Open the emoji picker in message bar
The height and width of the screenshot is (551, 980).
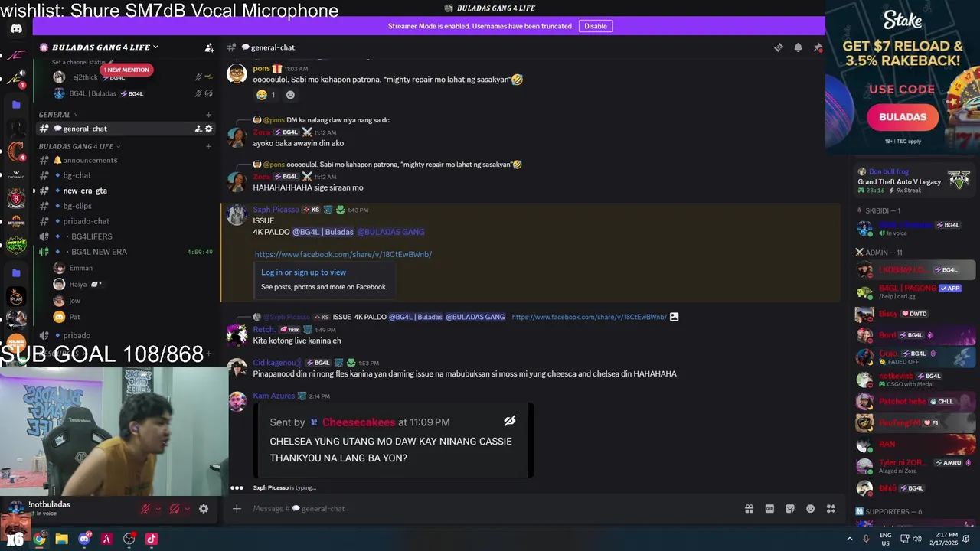(810, 508)
